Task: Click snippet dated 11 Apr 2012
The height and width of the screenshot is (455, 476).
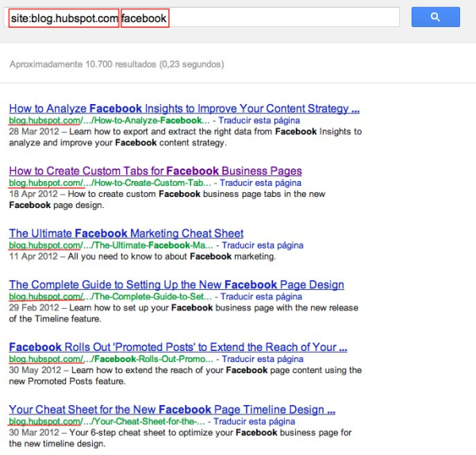Action: click(x=143, y=256)
